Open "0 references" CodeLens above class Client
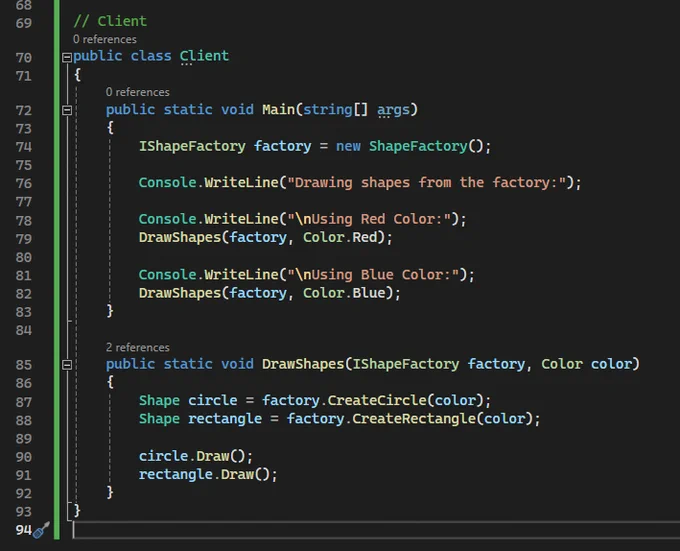Image resolution: width=680 pixels, height=551 pixels. pyautogui.click(x=105, y=39)
